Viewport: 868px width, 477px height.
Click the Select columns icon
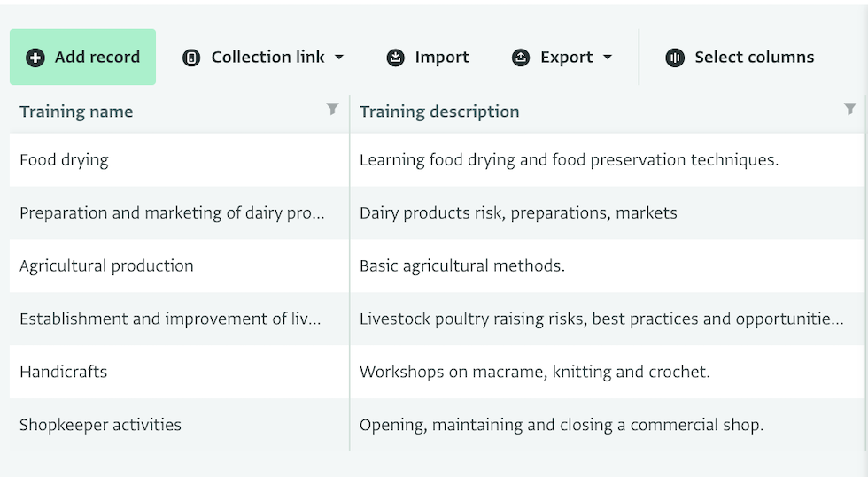pos(675,58)
